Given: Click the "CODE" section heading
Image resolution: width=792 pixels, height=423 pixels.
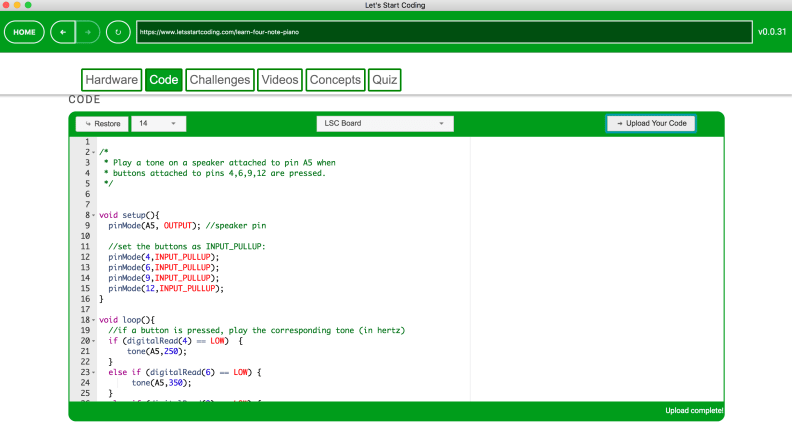Looking at the screenshot, I should (x=84, y=100).
